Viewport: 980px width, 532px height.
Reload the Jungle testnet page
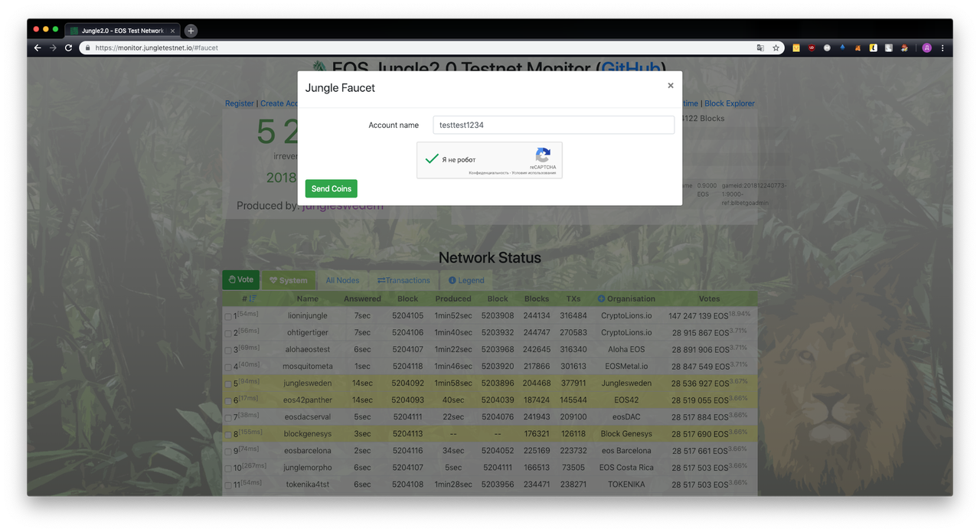tap(68, 47)
